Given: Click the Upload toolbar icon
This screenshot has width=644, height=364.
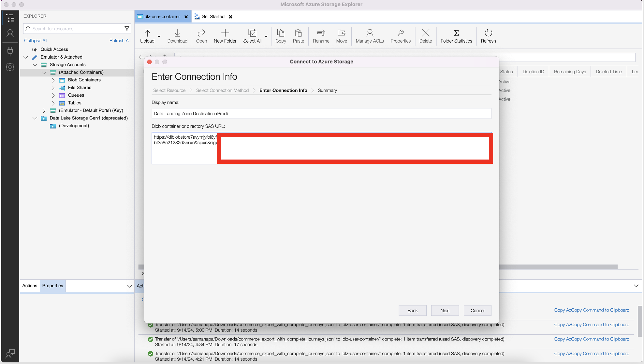Looking at the screenshot, I should coord(147,33).
